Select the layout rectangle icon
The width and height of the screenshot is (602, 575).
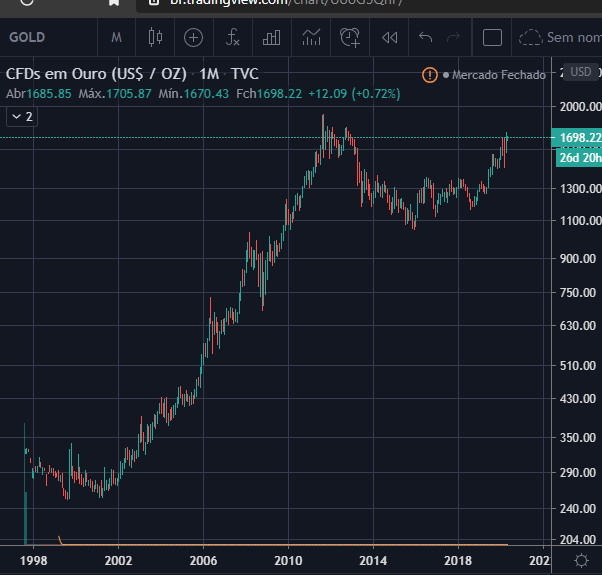coord(492,38)
